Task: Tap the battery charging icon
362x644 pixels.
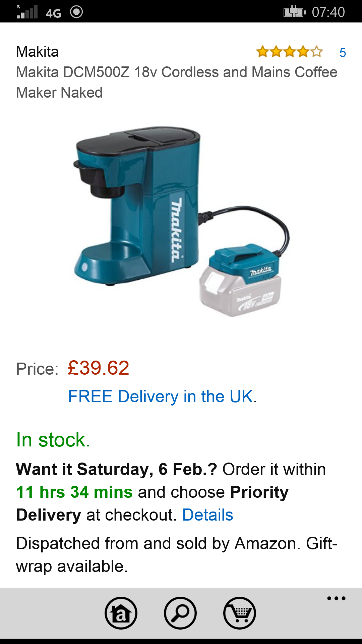Action: (x=295, y=12)
